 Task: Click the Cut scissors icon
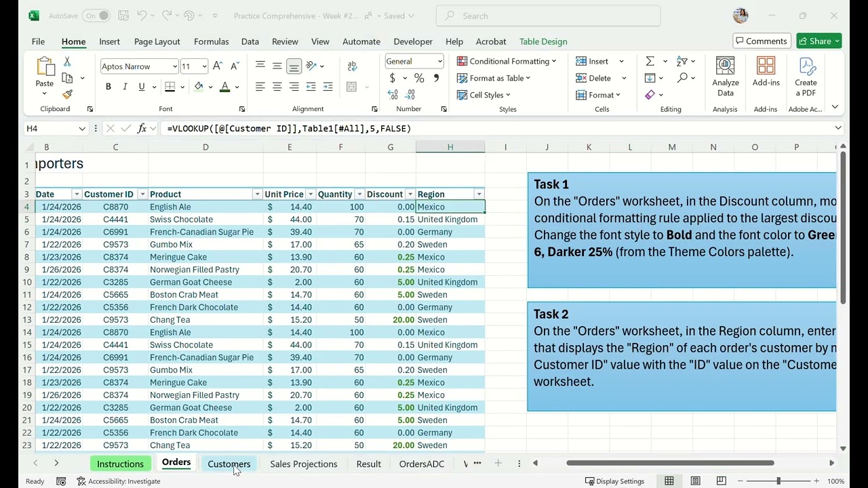(x=67, y=62)
